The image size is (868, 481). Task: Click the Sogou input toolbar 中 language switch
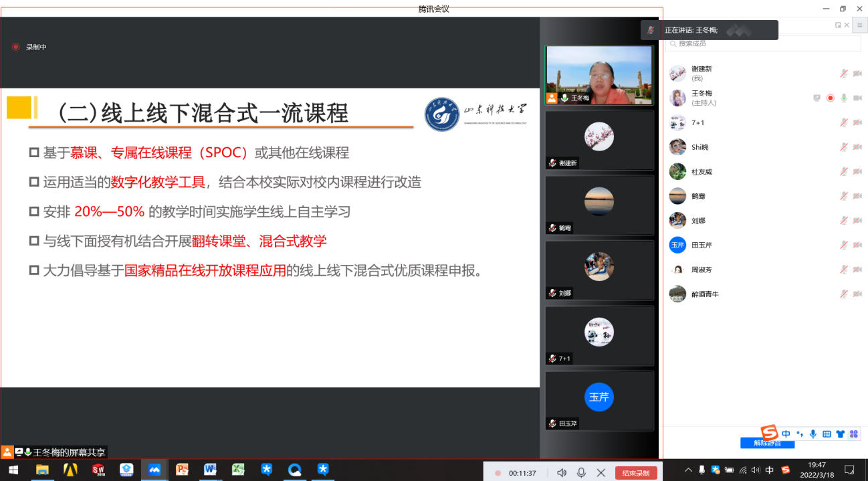pyautogui.click(x=786, y=434)
